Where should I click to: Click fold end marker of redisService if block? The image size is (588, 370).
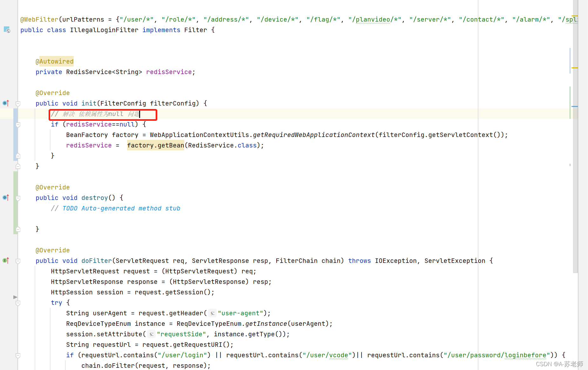click(x=18, y=156)
